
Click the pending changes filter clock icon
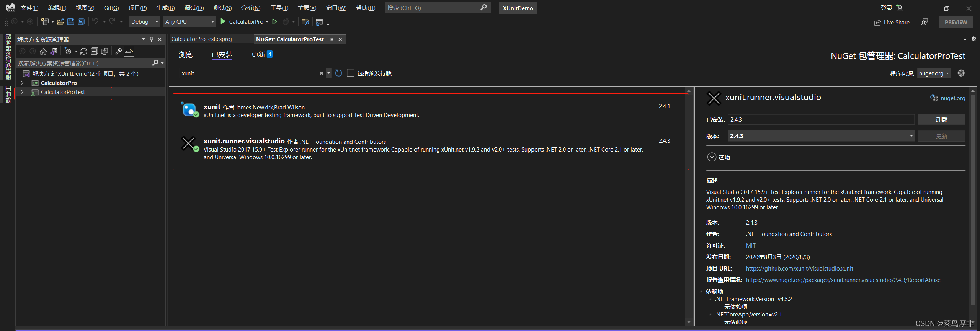click(68, 51)
